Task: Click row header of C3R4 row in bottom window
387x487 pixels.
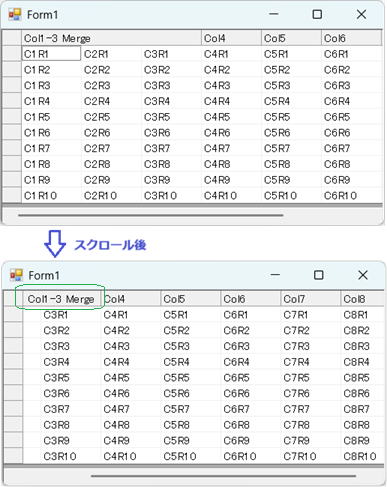Action: 13,362
